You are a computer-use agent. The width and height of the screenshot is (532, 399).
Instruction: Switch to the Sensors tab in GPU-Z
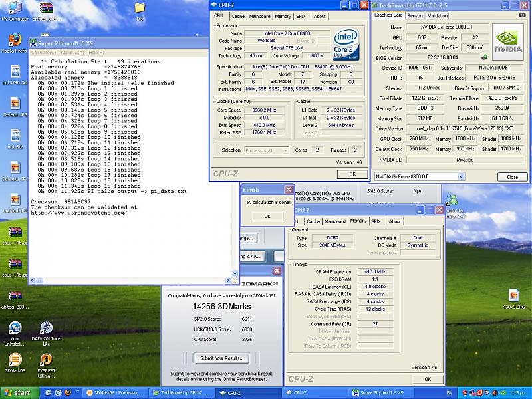(x=415, y=15)
